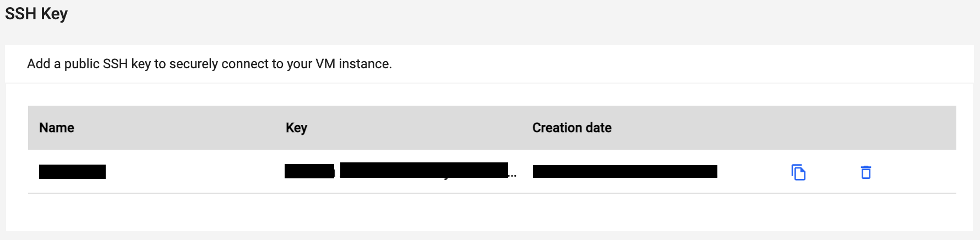
Task: Click the long redacted key value block
Action: [x=424, y=170]
